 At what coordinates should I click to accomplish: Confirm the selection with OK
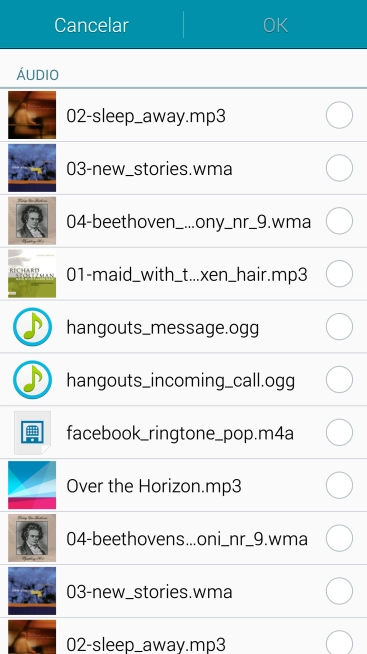(x=275, y=25)
